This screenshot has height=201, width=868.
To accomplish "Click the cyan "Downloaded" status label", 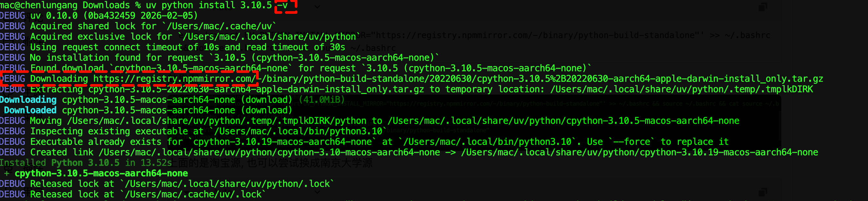I will pyautogui.click(x=30, y=110).
